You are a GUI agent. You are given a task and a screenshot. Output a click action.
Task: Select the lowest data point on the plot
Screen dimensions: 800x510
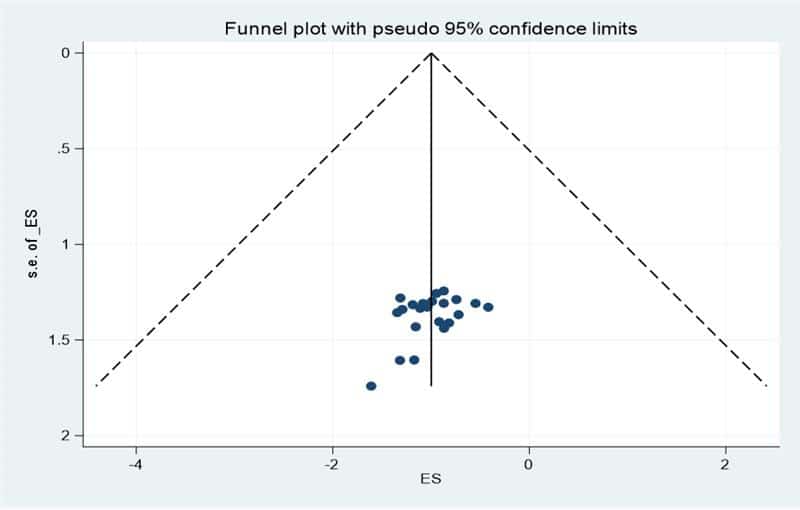click(x=371, y=386)
